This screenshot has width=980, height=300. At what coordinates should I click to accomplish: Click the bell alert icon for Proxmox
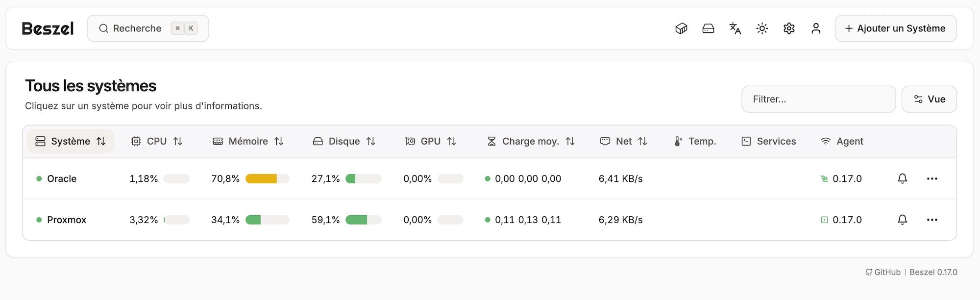902,220
